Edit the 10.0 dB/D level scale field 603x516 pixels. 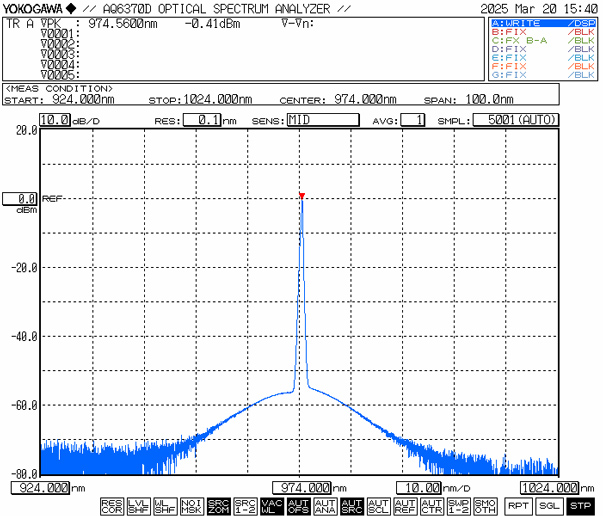click(x=55, y=120)
